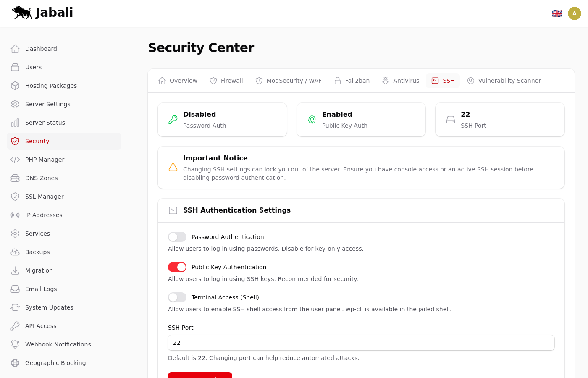Click the Dashboard home icon in sidebar
The height and width of the screenshot is (378, 588).
tap(15, 49)
